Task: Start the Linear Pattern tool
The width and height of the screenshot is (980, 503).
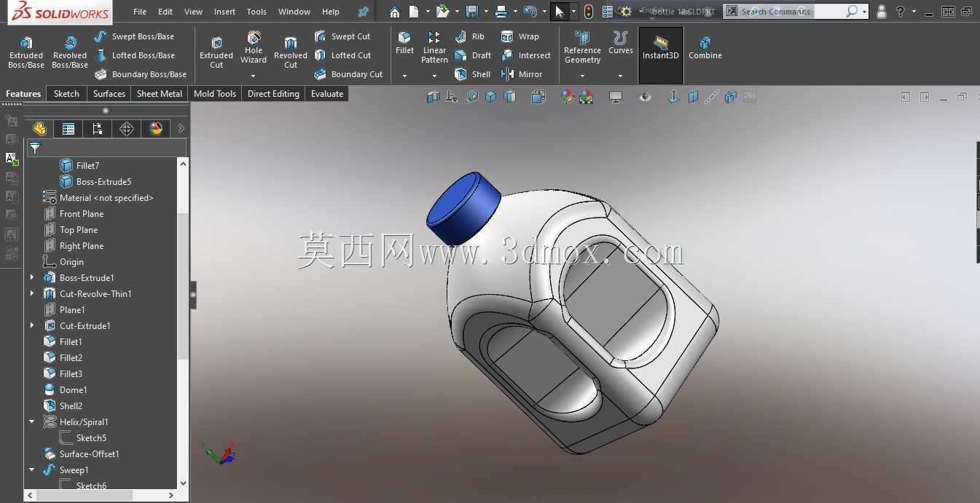Action: click(x=434, y=47)
